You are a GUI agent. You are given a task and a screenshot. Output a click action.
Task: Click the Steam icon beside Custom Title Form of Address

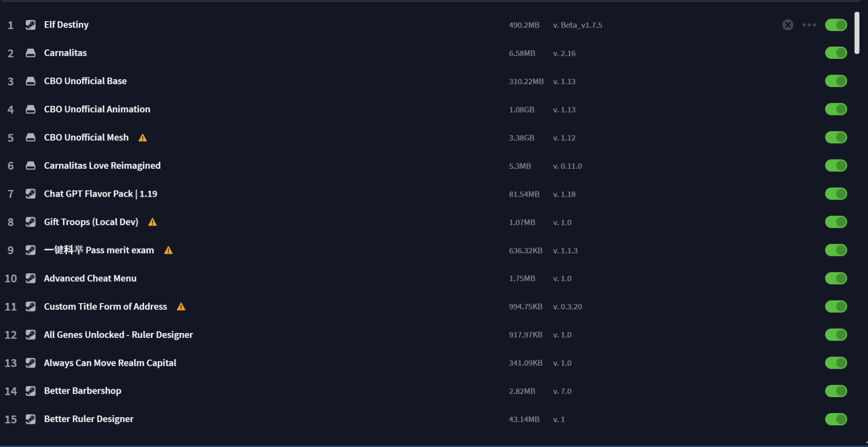click(30, 307)
